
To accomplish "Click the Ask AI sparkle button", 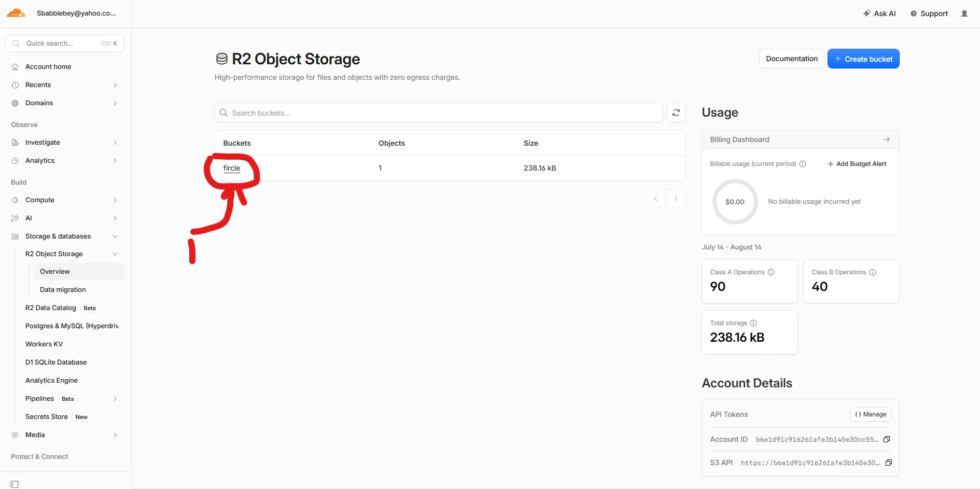I will [879, 13].
